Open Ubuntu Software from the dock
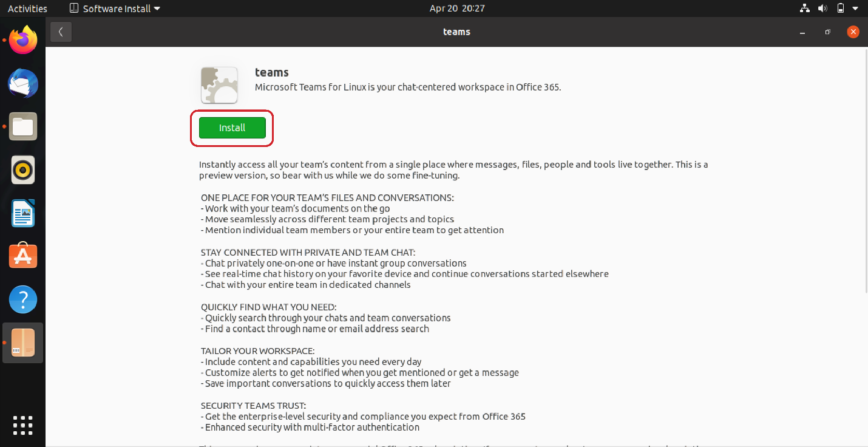Viewport: 868px width, 447px height. click(23, 256)
